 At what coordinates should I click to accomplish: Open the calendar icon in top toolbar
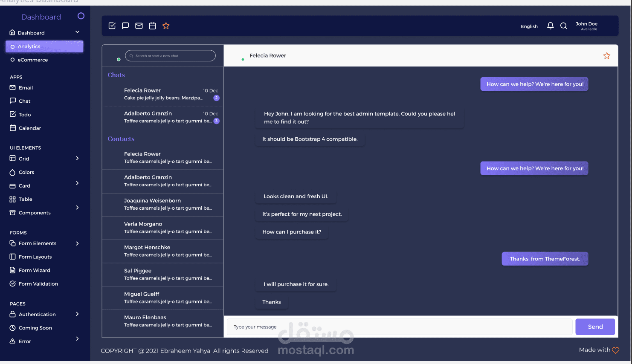(152, 26)
